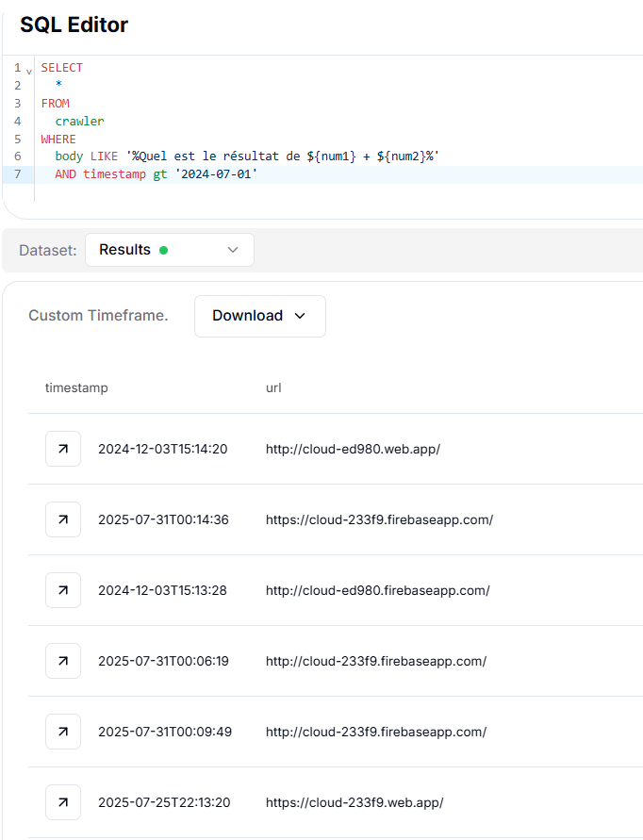Image resolution: width=643 pixels, height=840 pixels.
Task: Open row details for 2025-07-31T00:09:49
Action: 63,732
